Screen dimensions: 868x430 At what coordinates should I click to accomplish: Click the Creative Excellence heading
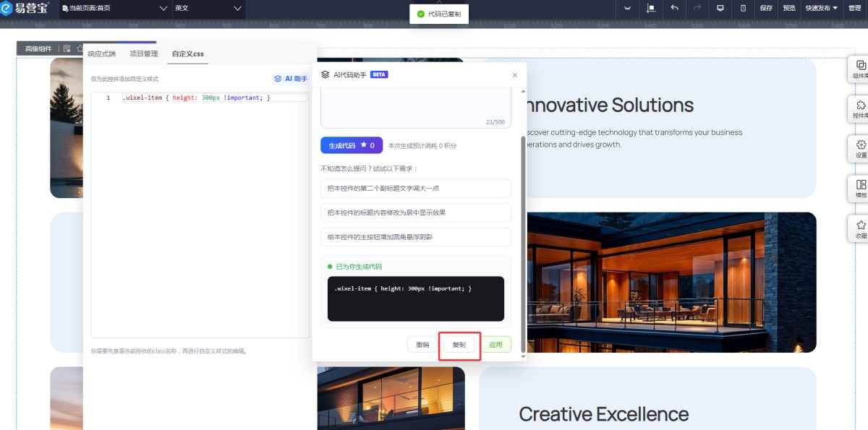(x=604, y=414)
